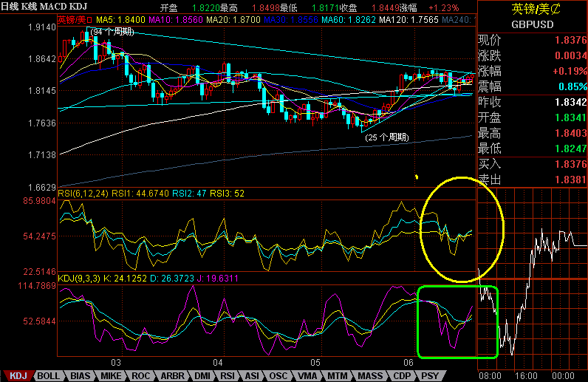
Task: Switch to the MTM tab
Action: point(337,376)
